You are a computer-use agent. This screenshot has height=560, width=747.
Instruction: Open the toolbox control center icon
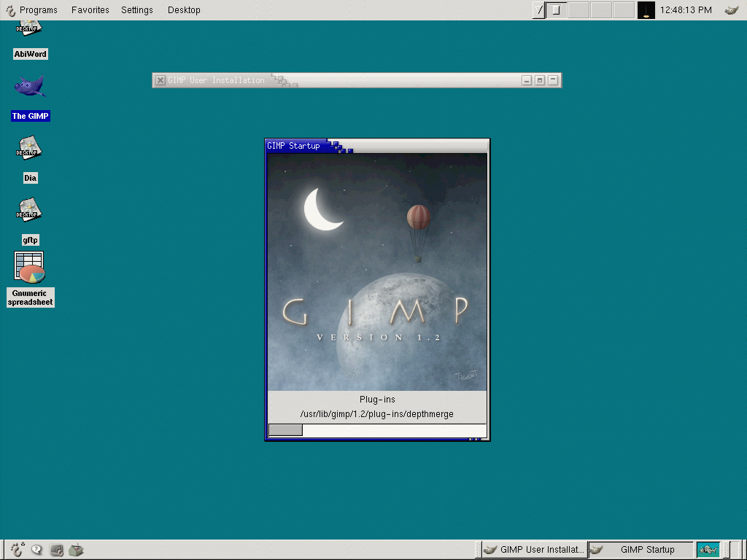(76, 550)
